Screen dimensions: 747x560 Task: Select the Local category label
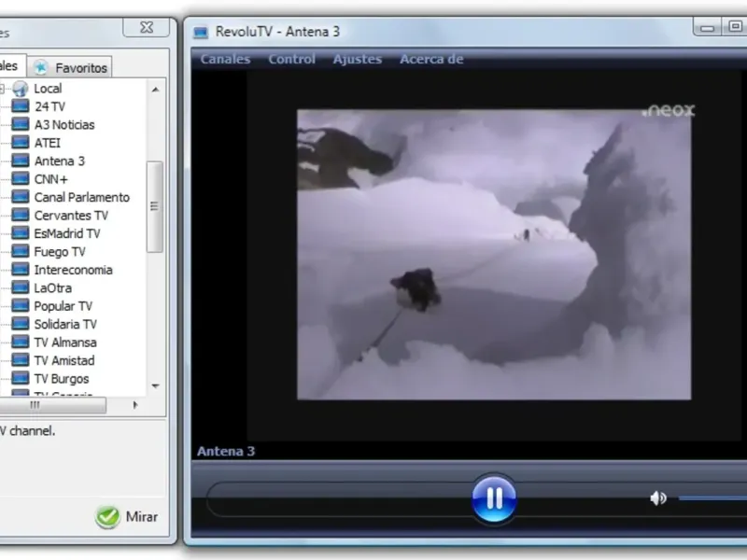(48, 89)
